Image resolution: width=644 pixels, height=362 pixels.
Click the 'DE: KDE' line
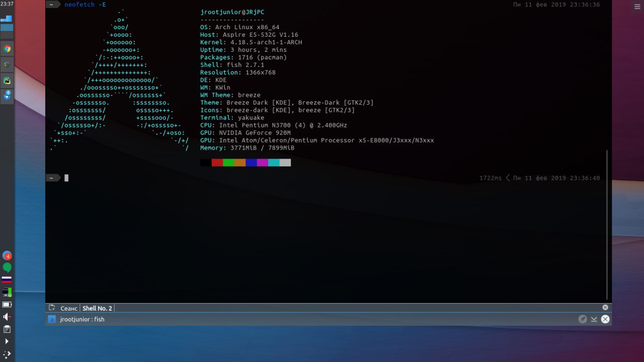[x=213, y=80]
